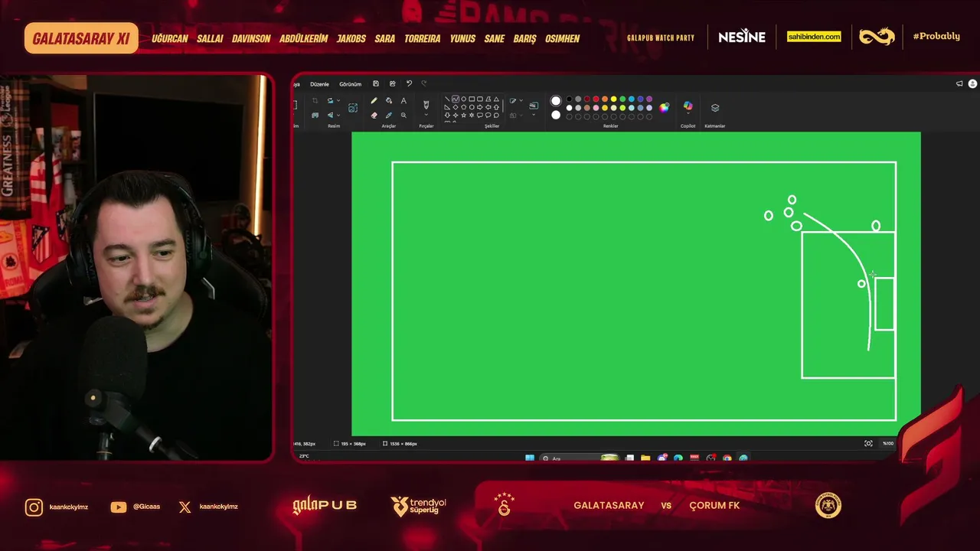
Task: Select the primary Color 1 swatch
Action: coord(556,100)
